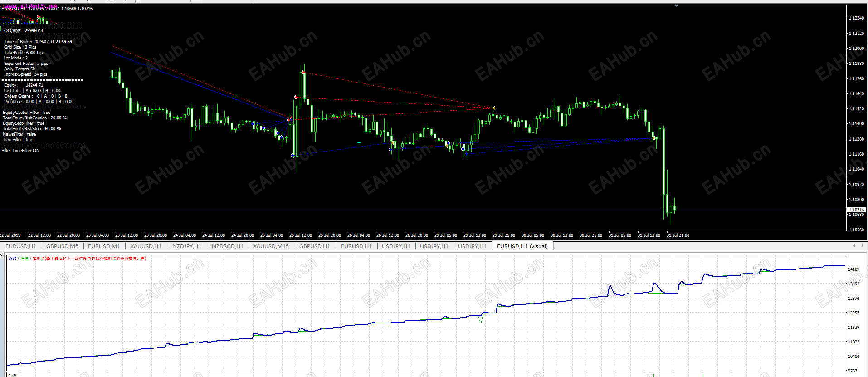Click the 'Last Lot' status line
This screenshot has width=868, height=377.
tap(32, 91)
